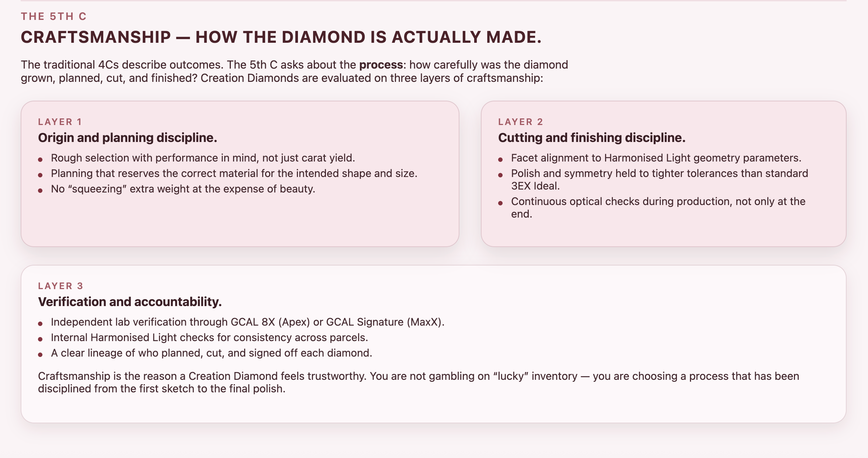The image size is (868, 458).
Task: Click the bold word "process" in the intro
Action: tap(381, 65)
